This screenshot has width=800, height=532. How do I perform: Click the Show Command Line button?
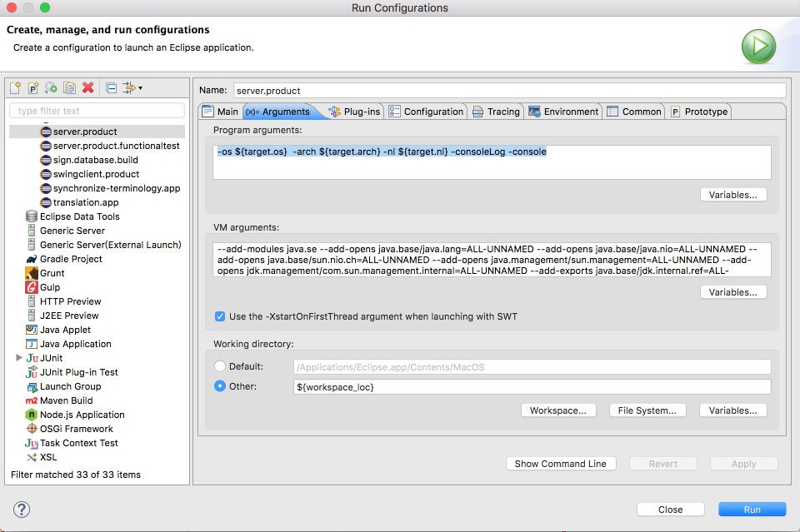click(561, 464)
